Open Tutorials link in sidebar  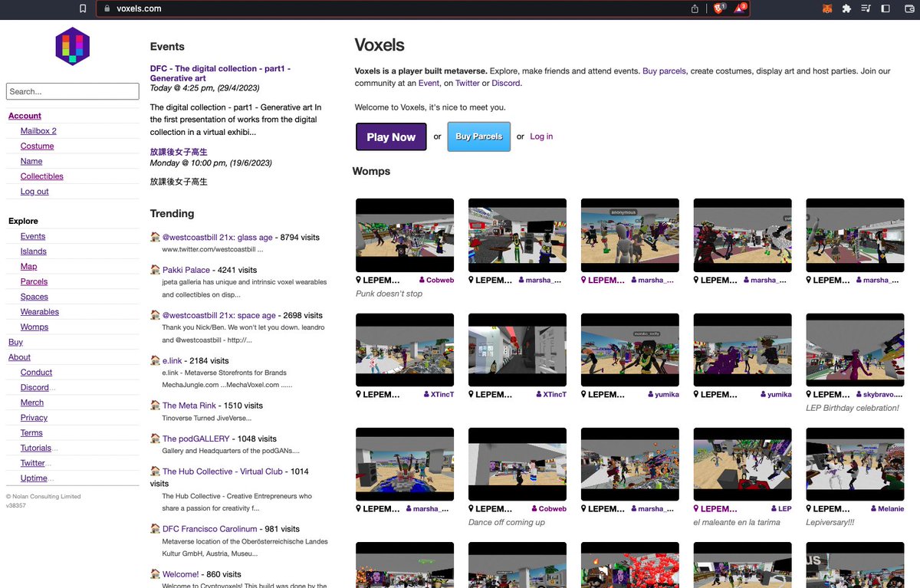click(36, 448)
